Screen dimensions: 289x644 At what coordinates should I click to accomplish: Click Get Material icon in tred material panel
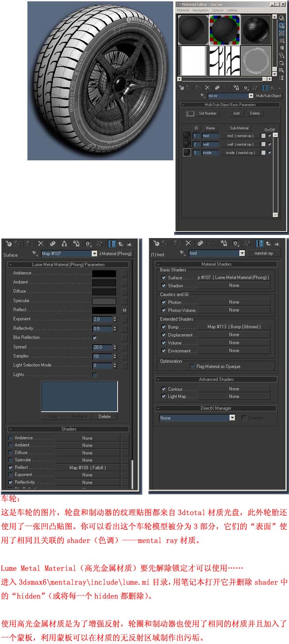point(156,243)
